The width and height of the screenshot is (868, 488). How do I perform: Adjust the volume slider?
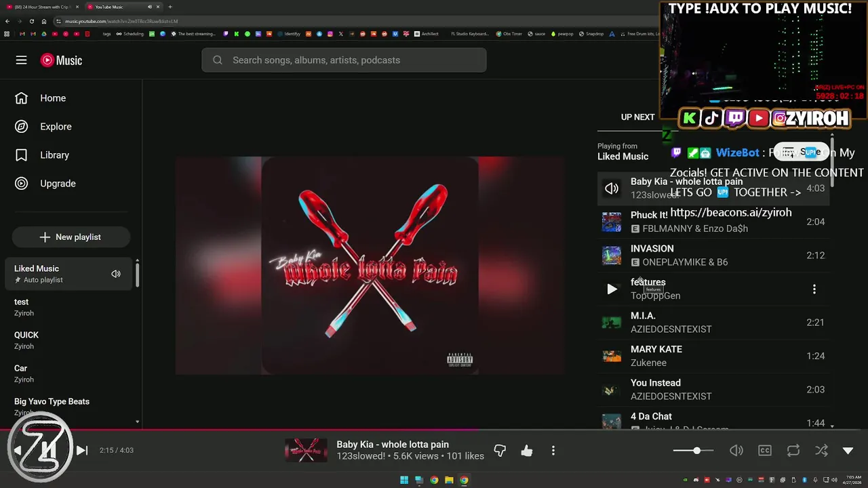[x=693, y=451]
